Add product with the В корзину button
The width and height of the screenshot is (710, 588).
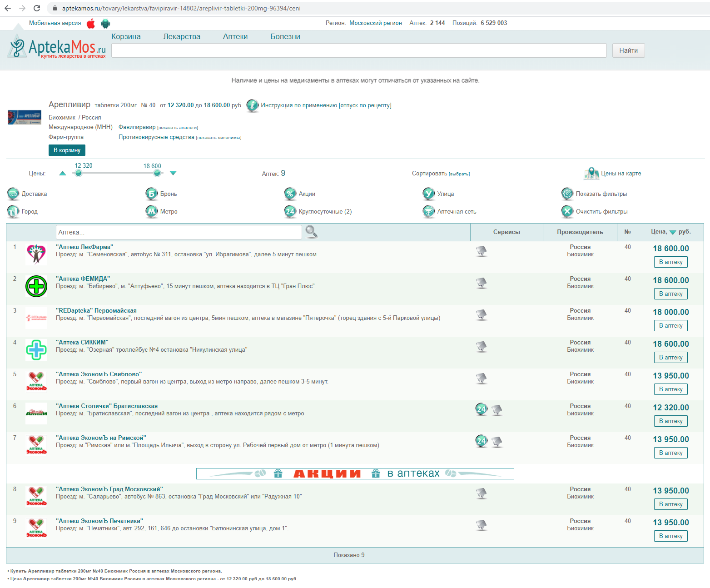pos(67,150)
